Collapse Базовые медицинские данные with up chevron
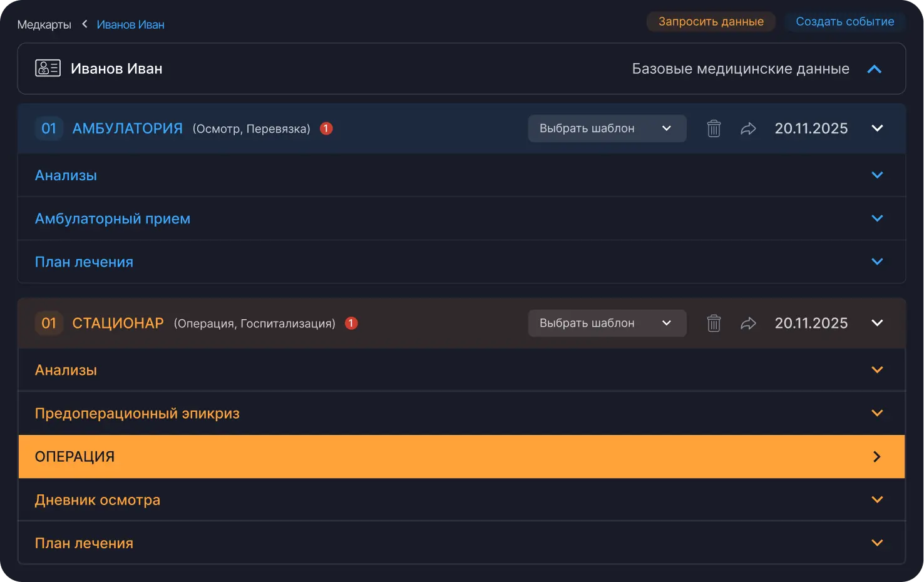924x582 pixels. [x=875, y=69]
